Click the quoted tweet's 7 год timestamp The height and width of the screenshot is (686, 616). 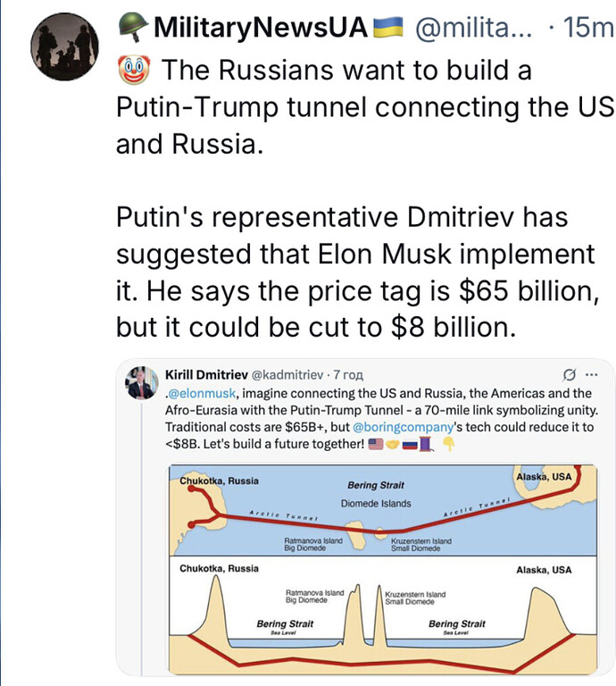[x=346, y=372]
